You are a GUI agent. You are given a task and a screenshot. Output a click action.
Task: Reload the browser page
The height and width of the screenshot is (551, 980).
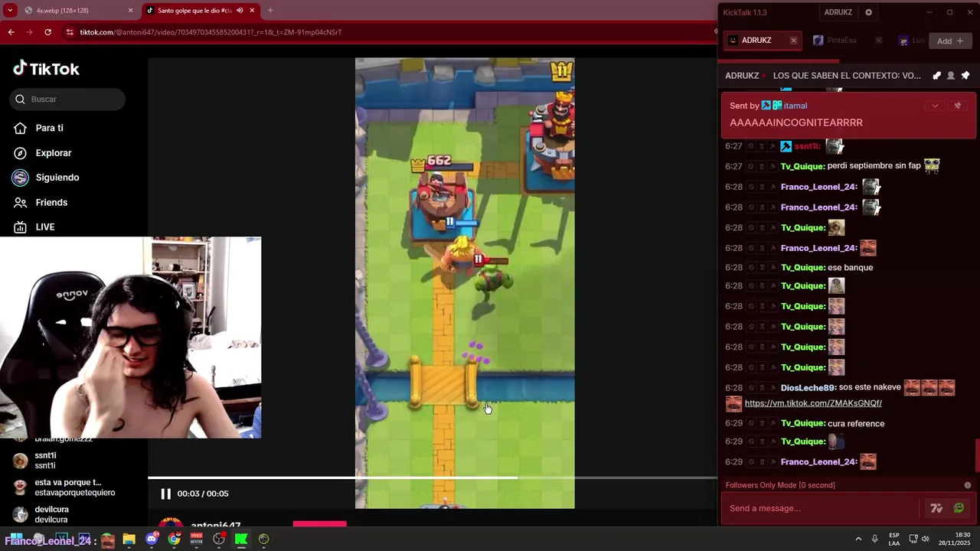(47, 32)
